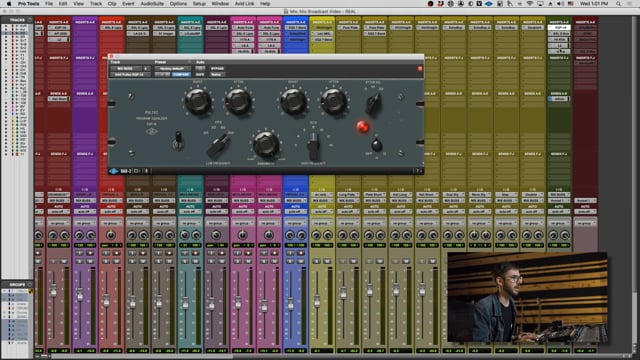Click the presenter webcam video overlay

point(527,297)
